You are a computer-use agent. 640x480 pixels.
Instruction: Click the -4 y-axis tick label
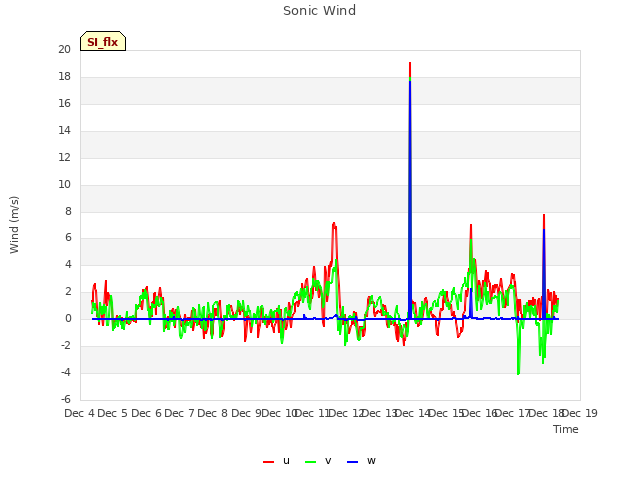click(66, 372)
